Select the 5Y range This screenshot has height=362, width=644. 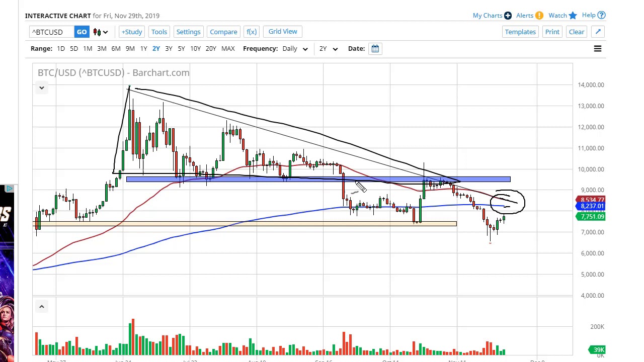tap(181, 49)
